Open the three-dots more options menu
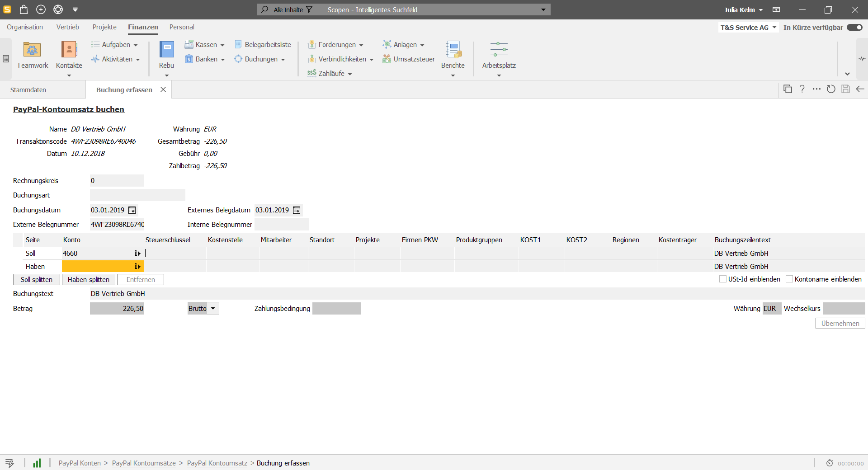868x470 pixels. click(x=816, y=89)
